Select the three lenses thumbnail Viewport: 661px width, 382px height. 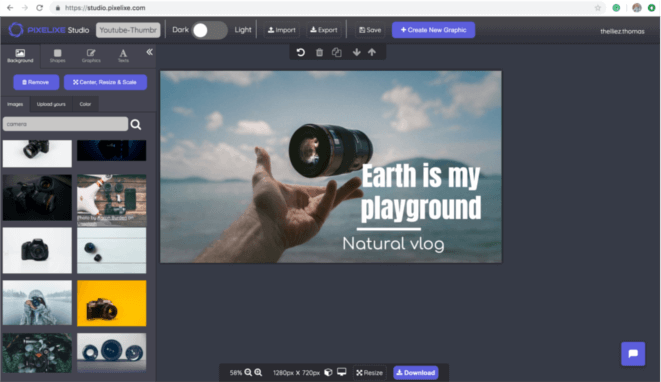point(112,352)
